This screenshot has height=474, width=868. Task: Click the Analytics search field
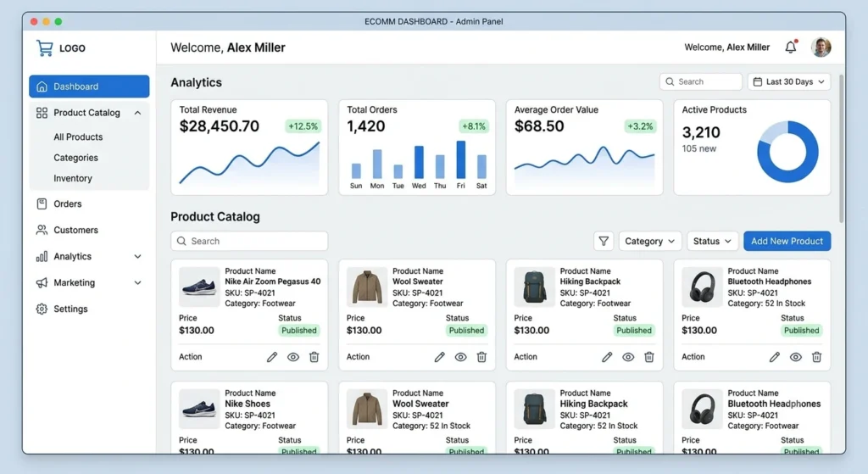[x=701, y=81]
